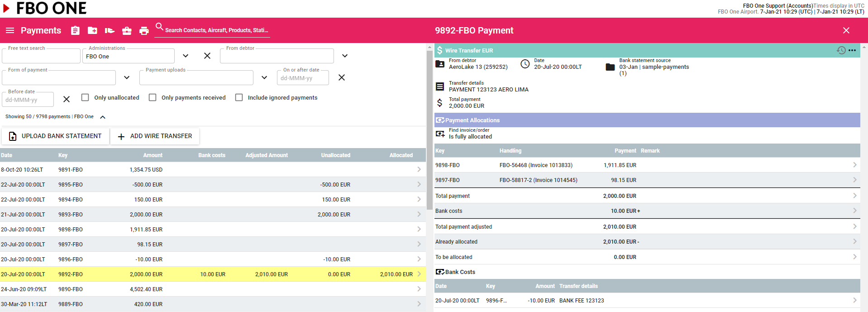The image size is (868, 312).
Task: Toggle Only unallocated checkbox
Action: pyautogui.click(x=85, y=97)
